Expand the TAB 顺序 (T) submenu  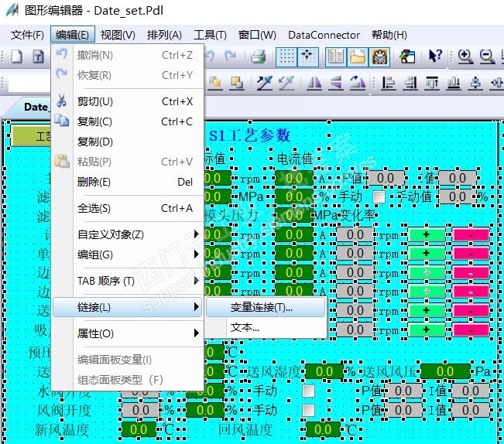(128, 282)
